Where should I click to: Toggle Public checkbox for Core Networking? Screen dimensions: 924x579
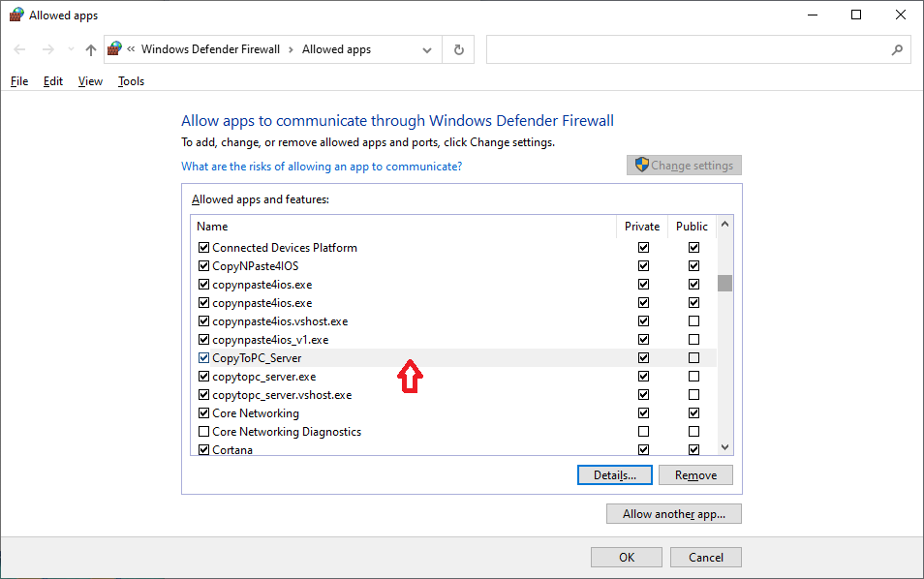694,412
